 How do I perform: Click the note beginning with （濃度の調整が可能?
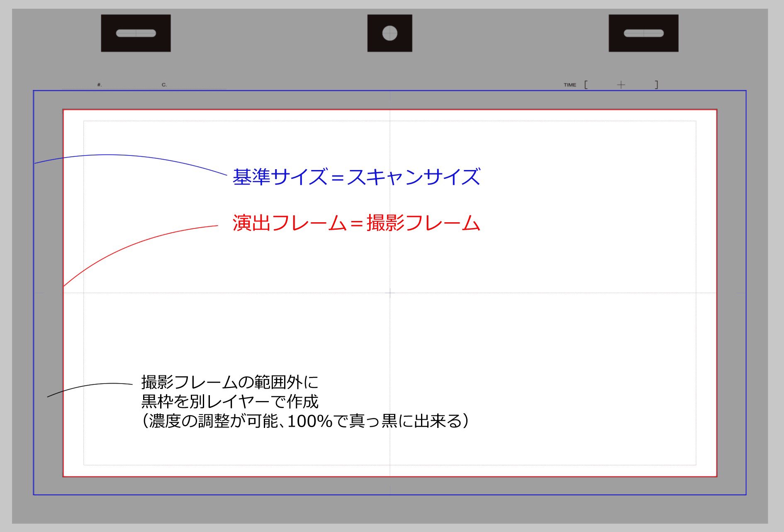click(x=305, y=421)
